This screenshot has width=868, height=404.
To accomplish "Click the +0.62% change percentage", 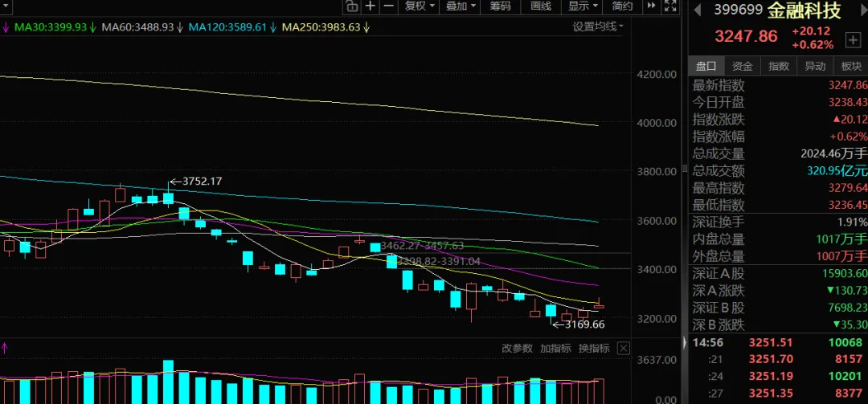I will point(813,45).
